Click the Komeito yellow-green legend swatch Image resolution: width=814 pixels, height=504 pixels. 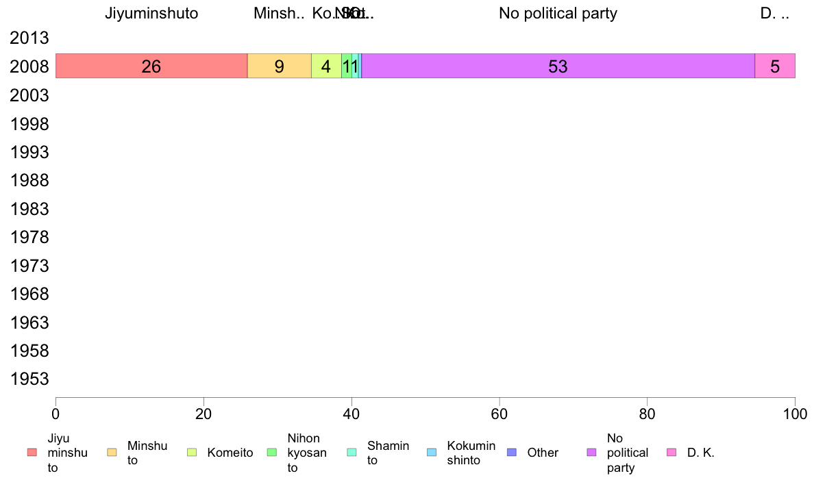click(192, 453)
